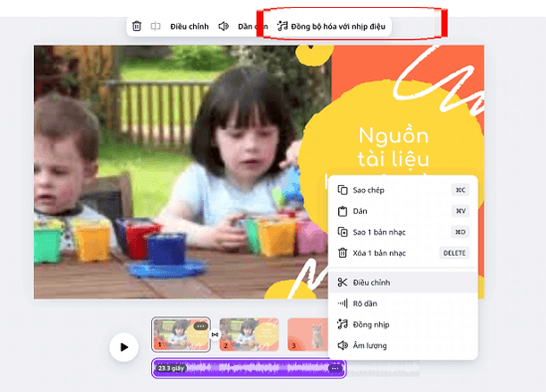Open Điều chỉnh in the top toolbar
Viewport: 546px width, 392px height.
[189, 27]
